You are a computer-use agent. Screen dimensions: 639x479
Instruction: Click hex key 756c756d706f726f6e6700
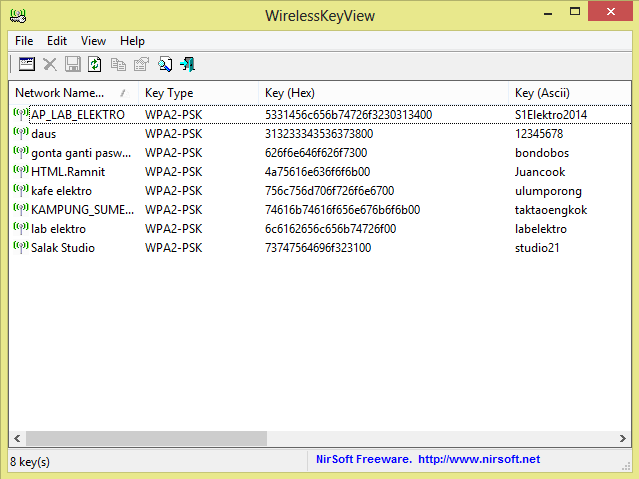point(329,191)
